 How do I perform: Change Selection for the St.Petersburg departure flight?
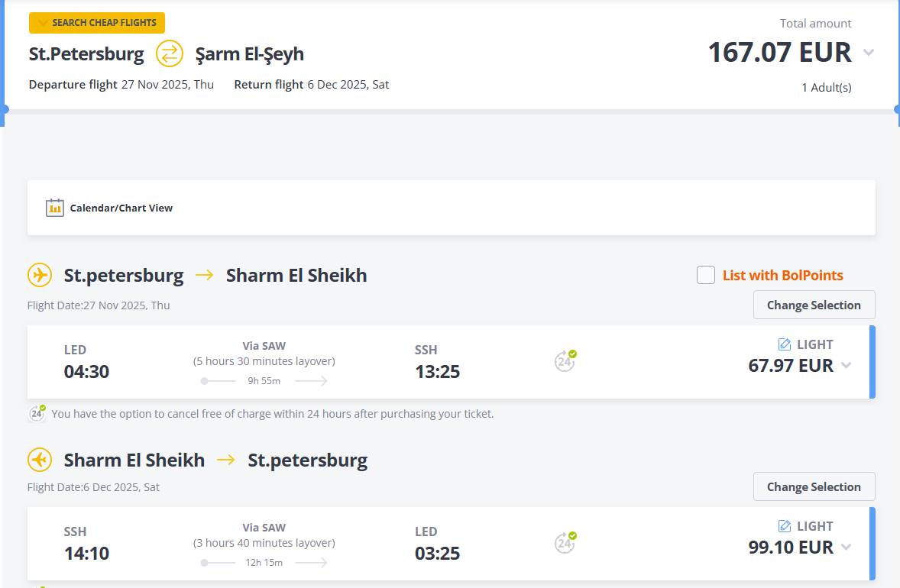(x=814, y=305)
